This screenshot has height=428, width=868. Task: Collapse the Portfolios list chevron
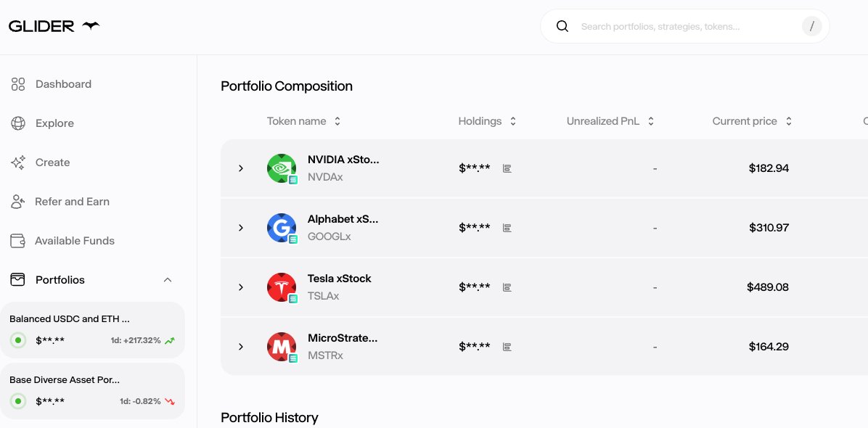click(168, 280)
